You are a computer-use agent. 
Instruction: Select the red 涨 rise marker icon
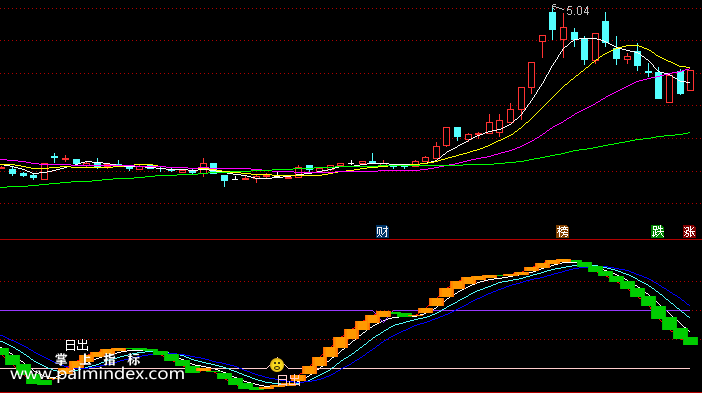pyautogui.click(x=689, y=231)
